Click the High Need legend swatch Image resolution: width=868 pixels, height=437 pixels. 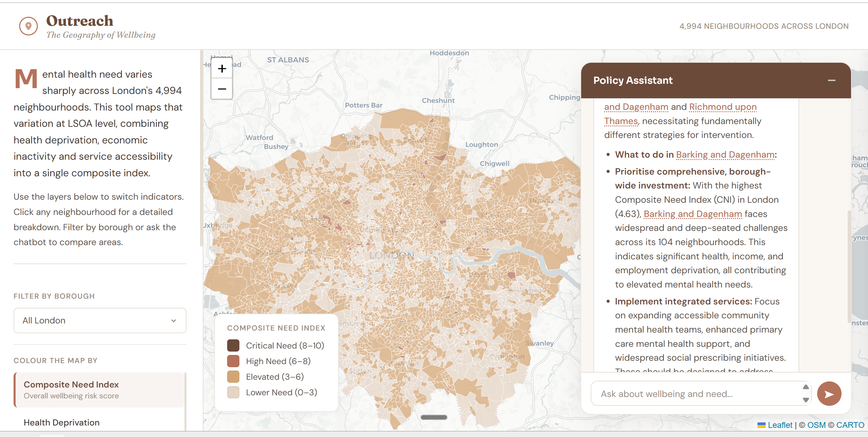click(233, 361)
